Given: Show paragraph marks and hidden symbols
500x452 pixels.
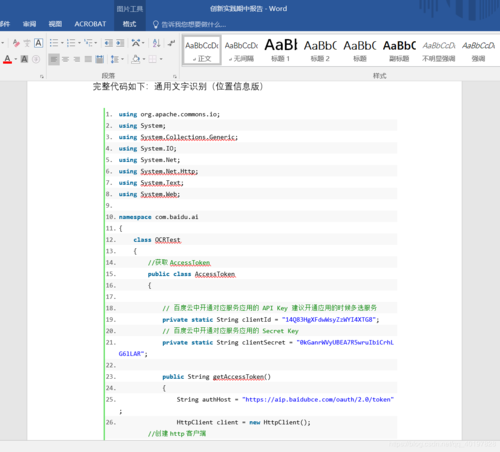Looking at the screenshot, I should click(171, 43).
